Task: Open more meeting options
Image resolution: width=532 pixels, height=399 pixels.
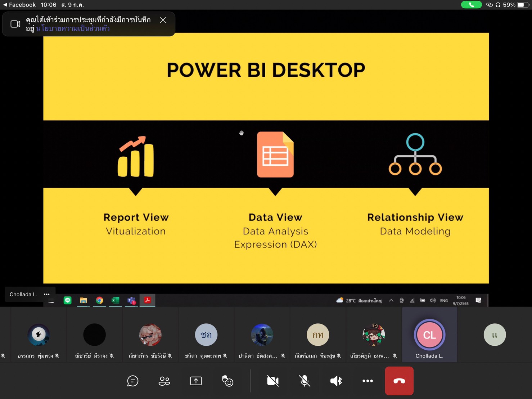Action: coord(368,381)
